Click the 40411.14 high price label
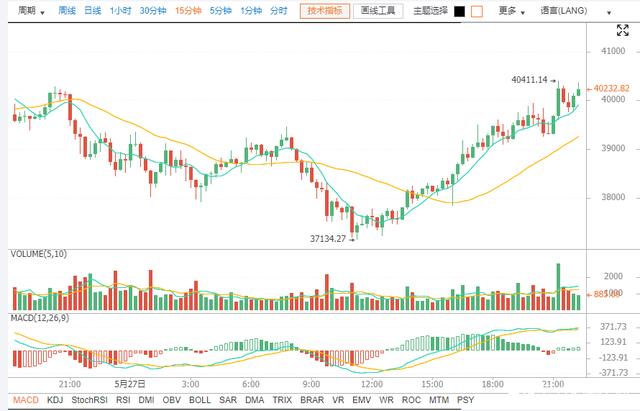 click(x=529, y=80)
